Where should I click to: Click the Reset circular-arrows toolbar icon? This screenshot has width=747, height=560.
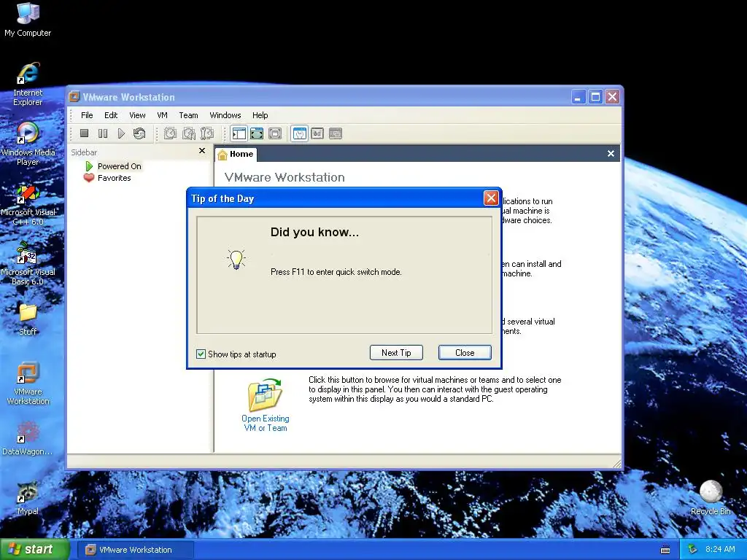click(139, 133)
